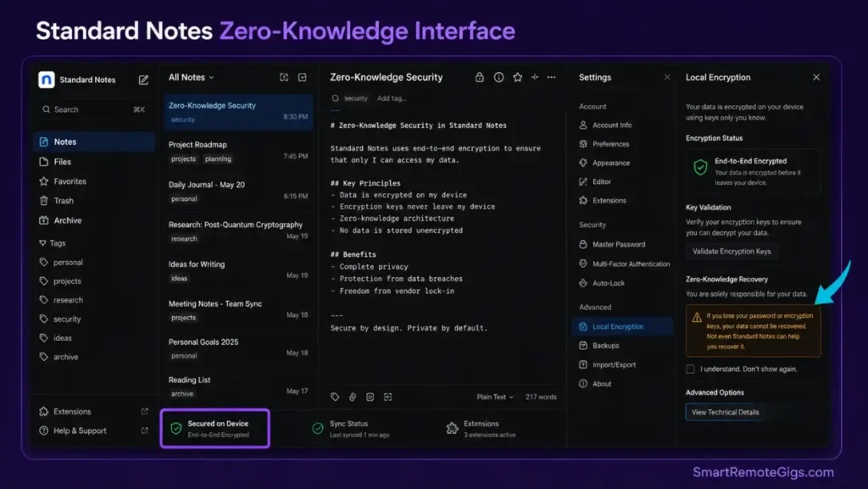Open the Daily Journal - May 20 note

point(238,191)
